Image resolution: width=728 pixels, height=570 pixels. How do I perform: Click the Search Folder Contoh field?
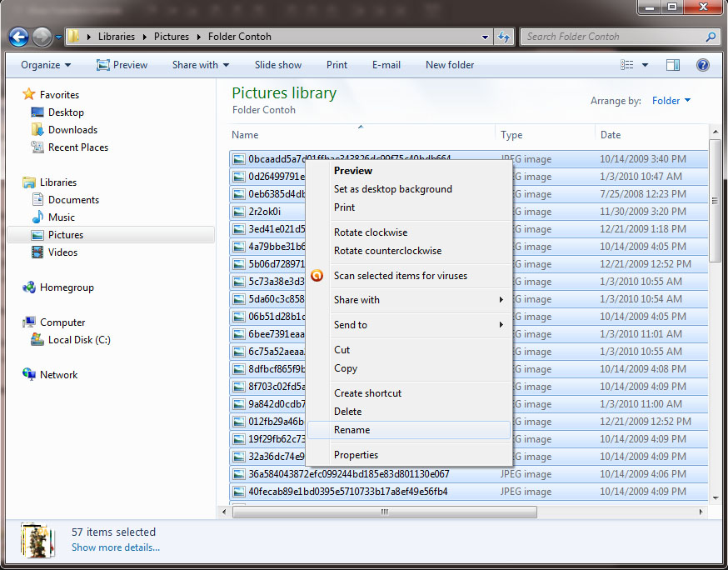[612, 37]
